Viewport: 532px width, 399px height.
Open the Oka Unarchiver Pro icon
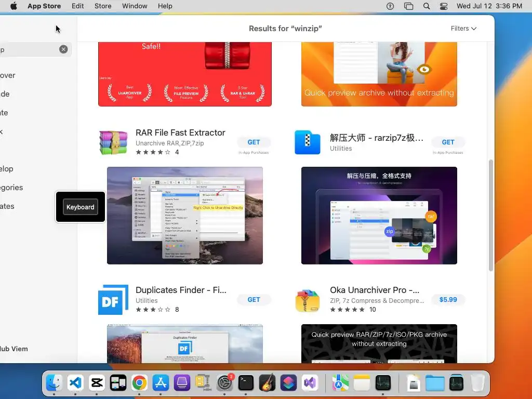tap(308, 300)
